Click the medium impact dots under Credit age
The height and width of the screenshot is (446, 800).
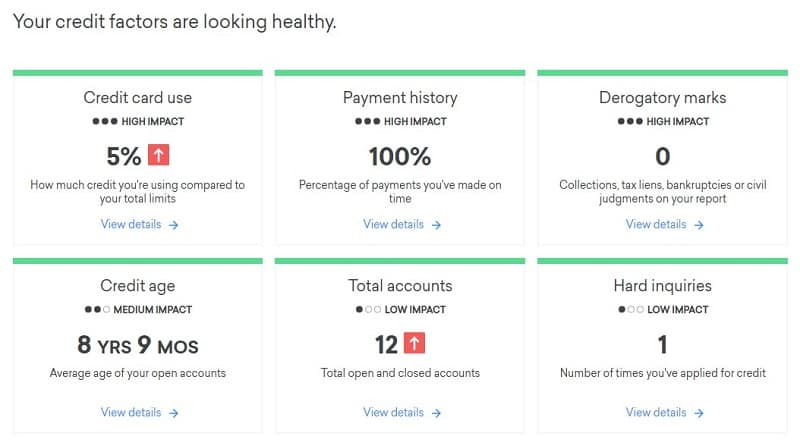[98, 310]
